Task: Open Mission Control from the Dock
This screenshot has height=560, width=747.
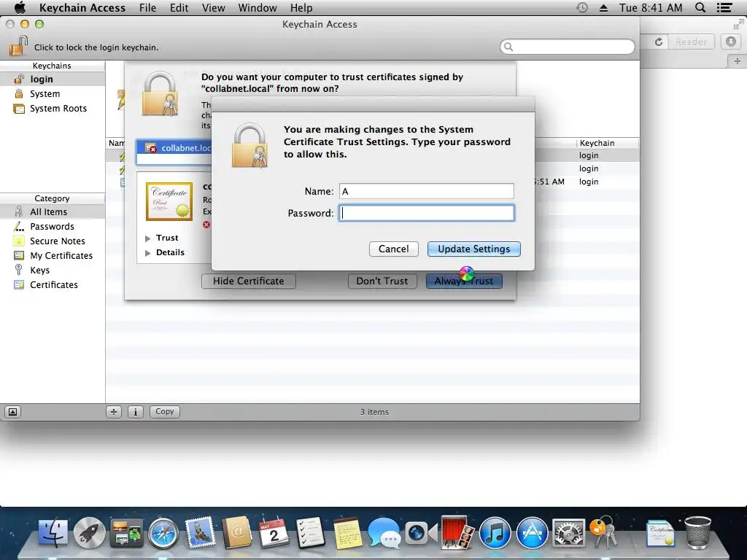Action: (x=126, y=532)
